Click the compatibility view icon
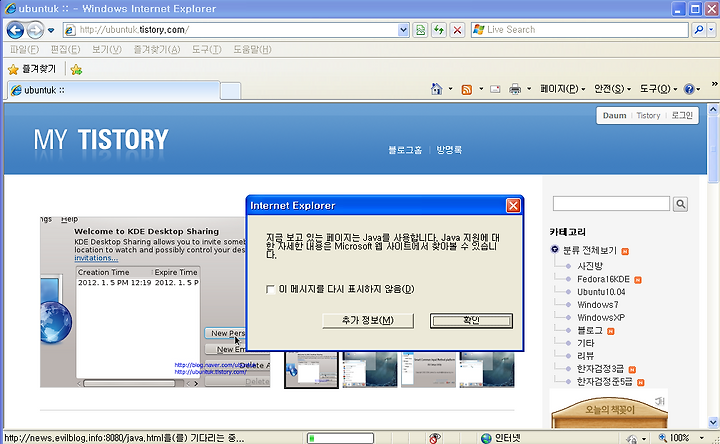 pos(420,30)
